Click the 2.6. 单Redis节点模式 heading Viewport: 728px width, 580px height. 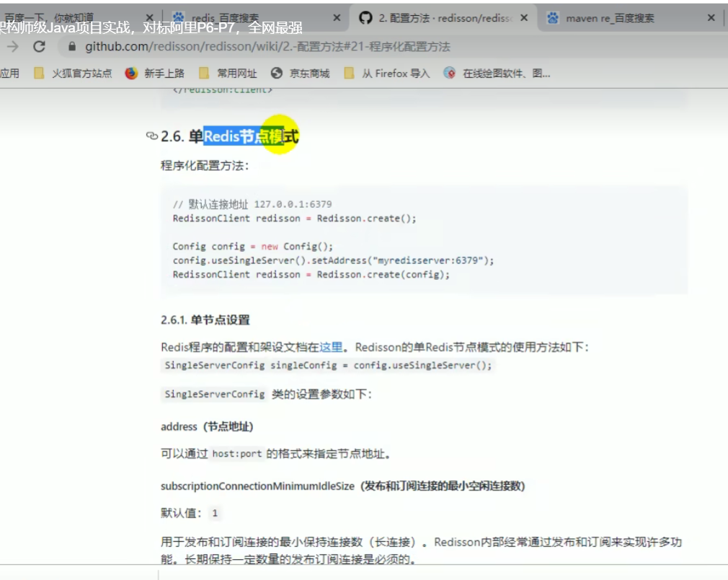point(230,136)
